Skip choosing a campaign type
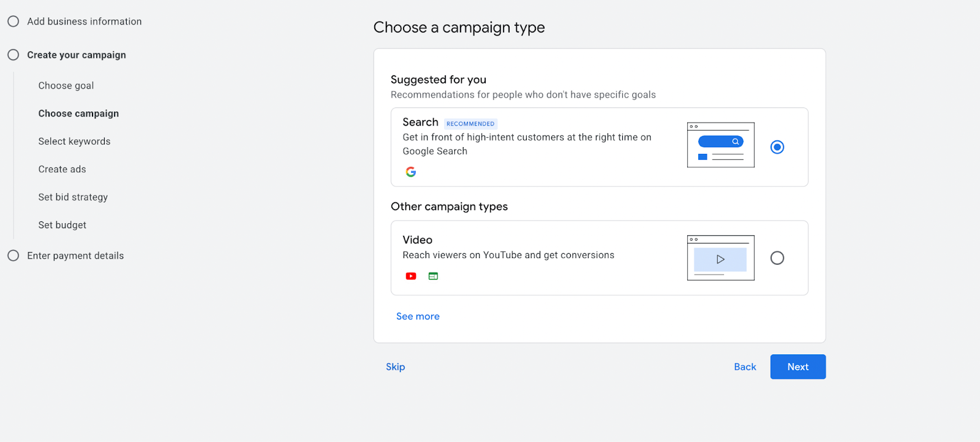980x442 pixels. 396,367
